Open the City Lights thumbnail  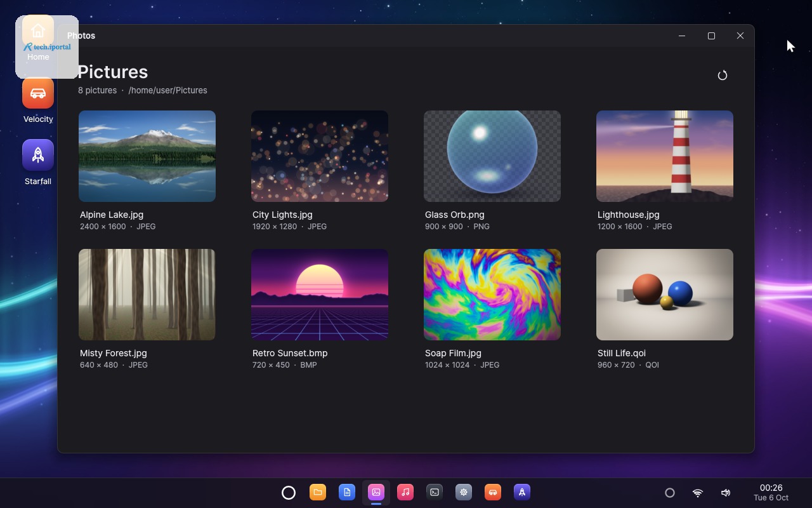tap(320, 156)
